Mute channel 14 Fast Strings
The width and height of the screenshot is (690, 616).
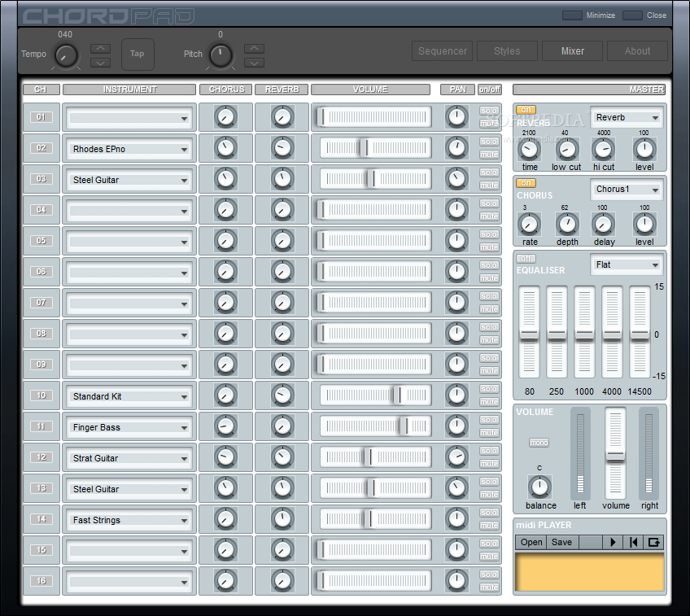click(x=489, y=526)
